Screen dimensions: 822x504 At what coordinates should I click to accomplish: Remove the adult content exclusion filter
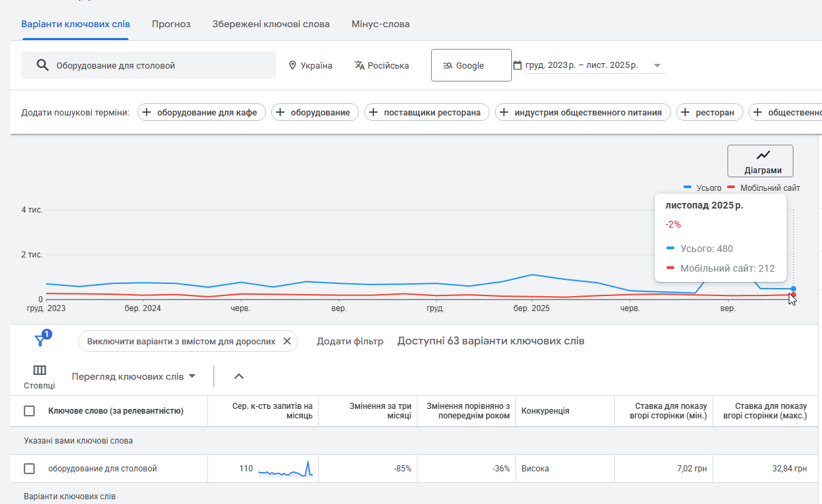point(286,341)
